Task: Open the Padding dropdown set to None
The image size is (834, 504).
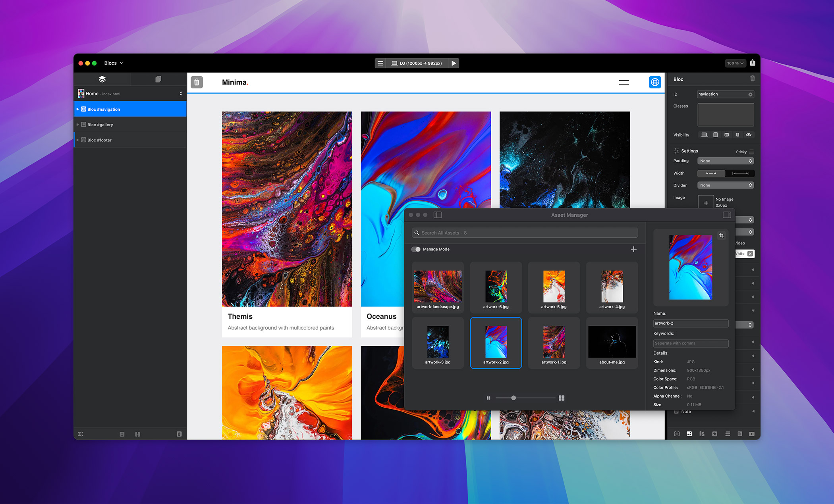Action: click(x=726, y=161)
